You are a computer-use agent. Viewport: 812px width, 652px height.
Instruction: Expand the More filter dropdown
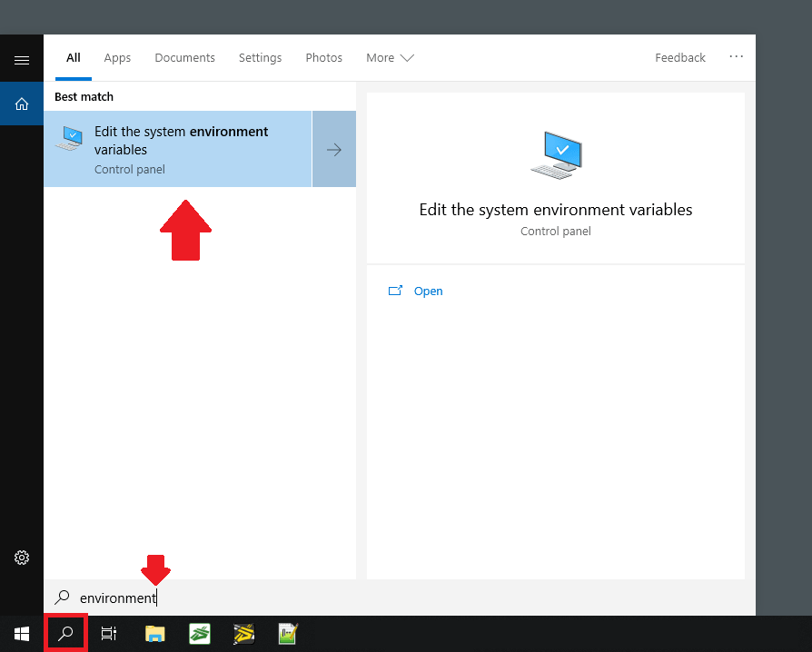pyautogui.click(x=390, y=58)
